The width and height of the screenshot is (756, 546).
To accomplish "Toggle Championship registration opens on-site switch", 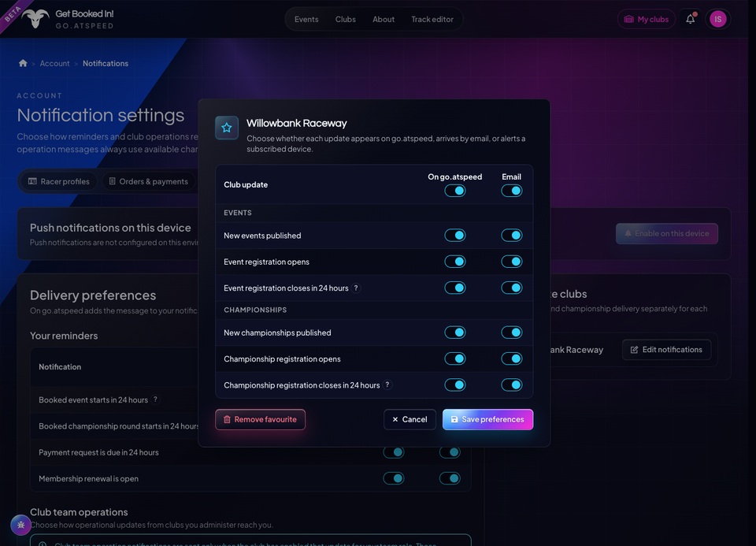I will tap(454, 358).
